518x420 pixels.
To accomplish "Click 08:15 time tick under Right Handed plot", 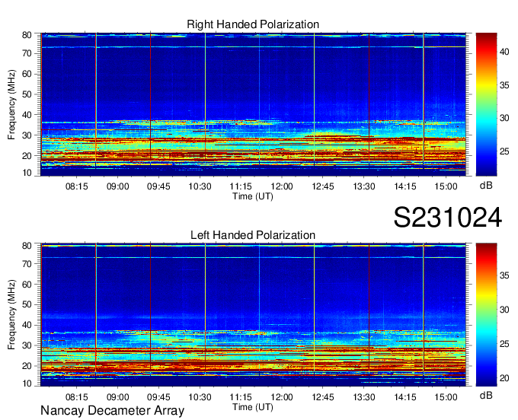I will pyautogui.click(x=77, y=186).
